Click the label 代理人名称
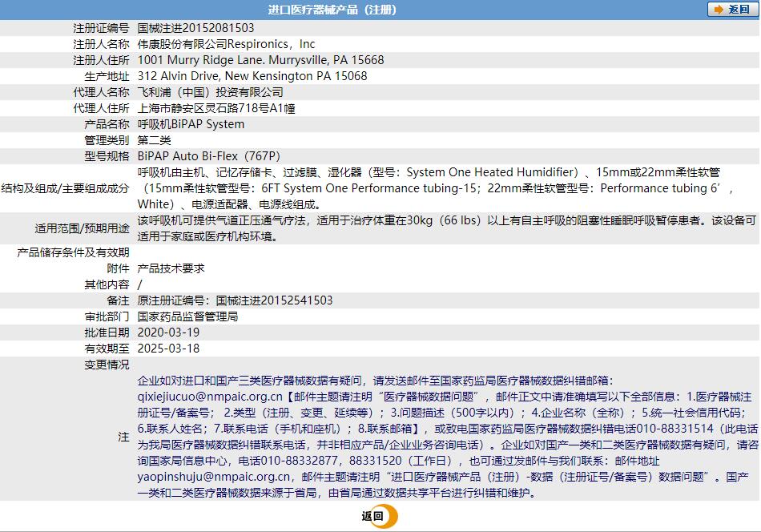 [101, 92]
